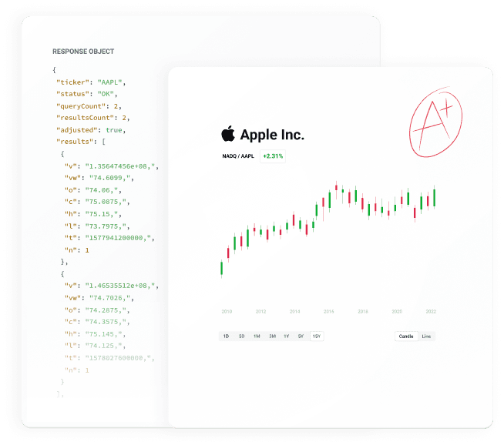Click the 2022 axis label
The height and width of the screenshot is (445, 504).
click(x=431, y=312)
